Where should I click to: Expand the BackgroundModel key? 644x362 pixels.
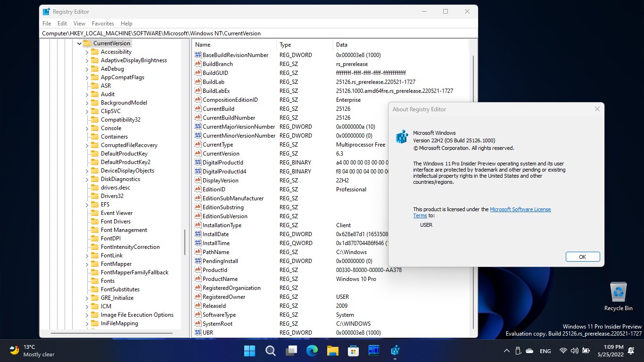[87, 103]
